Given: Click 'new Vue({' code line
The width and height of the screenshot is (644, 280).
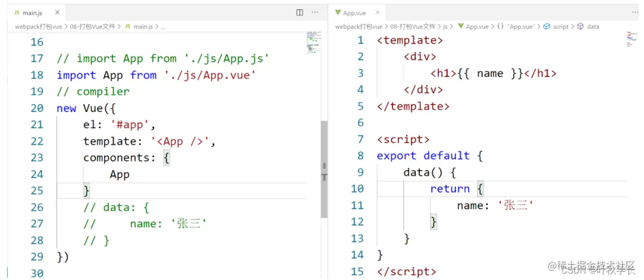Looking at the screenshot, I should (87, 108).
